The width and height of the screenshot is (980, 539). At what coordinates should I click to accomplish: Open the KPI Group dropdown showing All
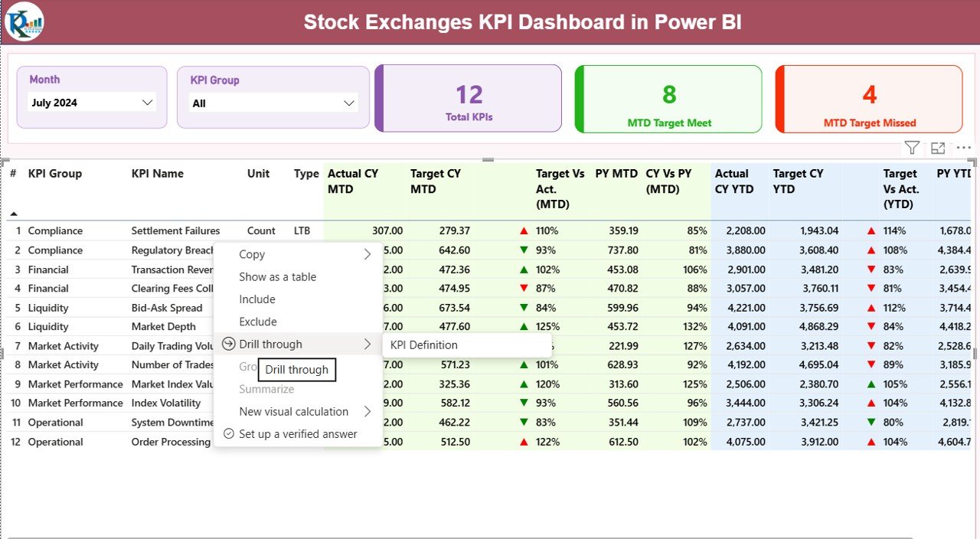[x=273, y=102]
